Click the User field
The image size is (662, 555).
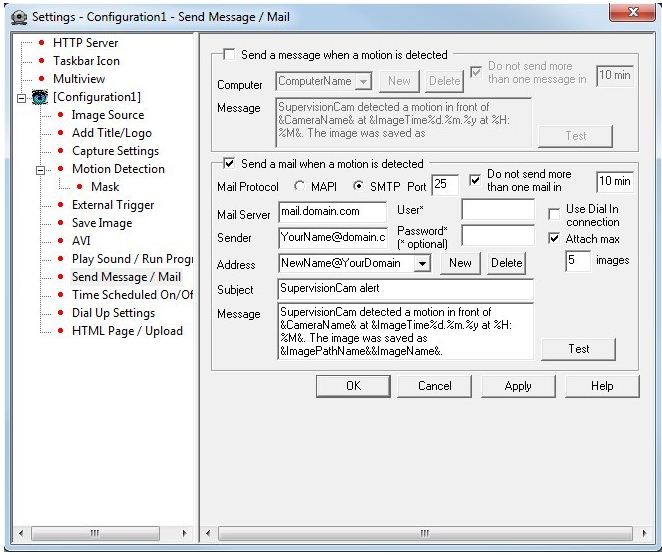[x=498, y=209]
